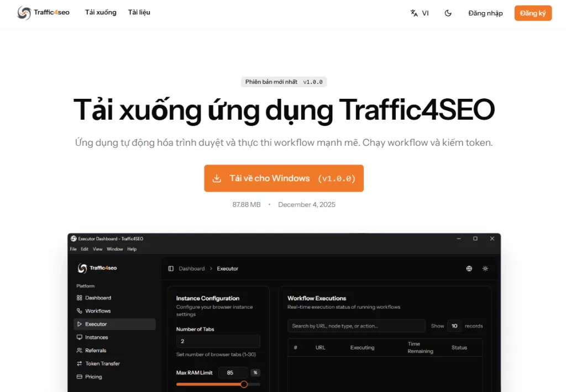
Task: Select Dashboard label in sidebar
Action: (98, 298)
